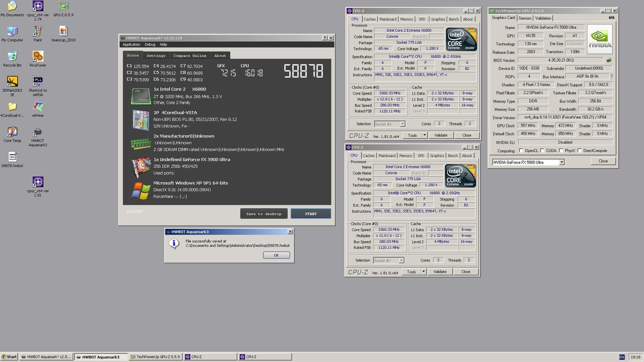The image size is (644, 362).
Task: Open cpuz_x64 ver 1.74 desktop icon
Action: pos(38,11)
